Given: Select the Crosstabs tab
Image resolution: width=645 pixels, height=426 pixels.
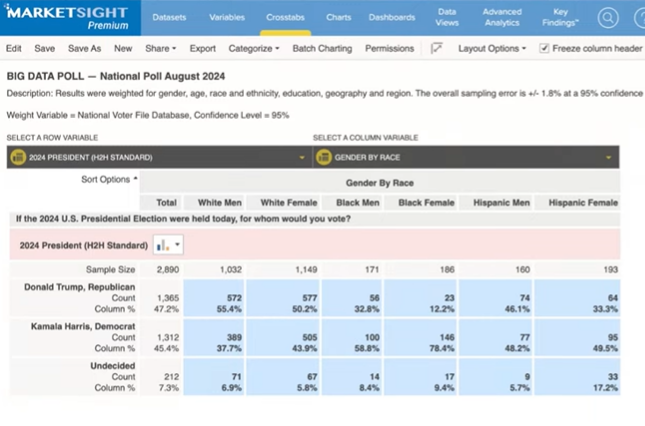Looking at the screenshot, I should pos(285,18).
